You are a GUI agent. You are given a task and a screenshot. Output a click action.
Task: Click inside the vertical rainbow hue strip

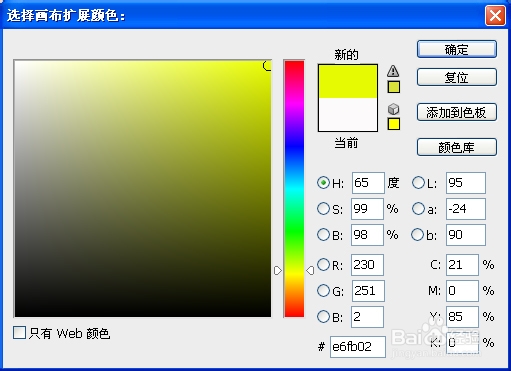pos(294,188)
